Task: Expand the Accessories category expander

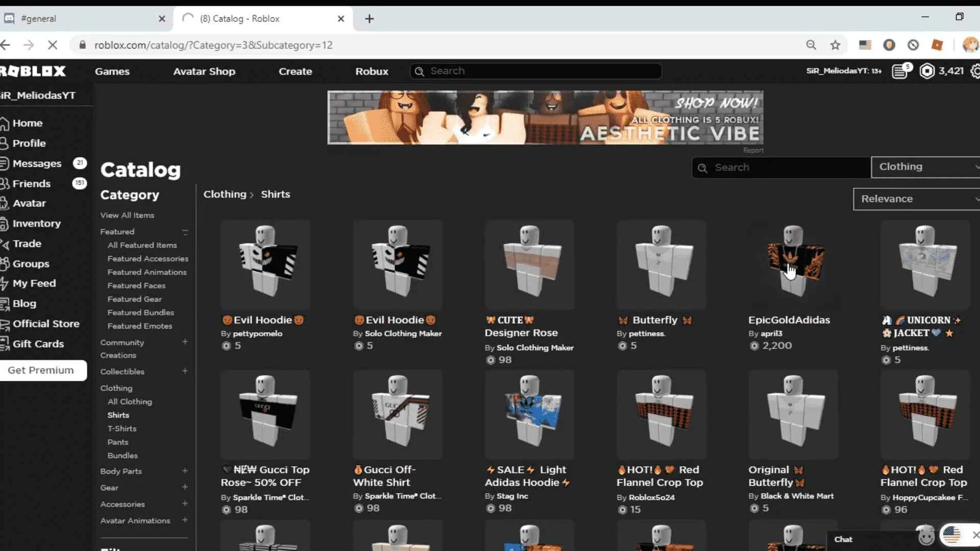Action: pyautogui.click(x=185, y=504)
